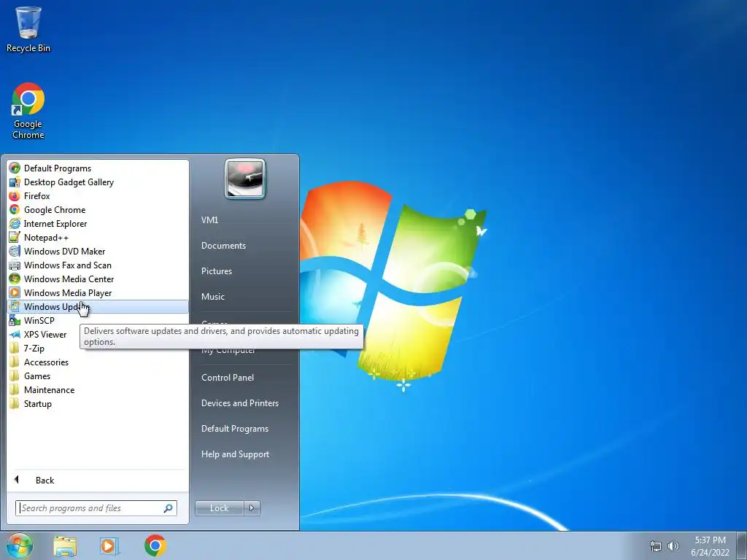Screen dimensions: 747x560
Task: Launch Google Chrome icon in programs list
Action: point(15,209)
